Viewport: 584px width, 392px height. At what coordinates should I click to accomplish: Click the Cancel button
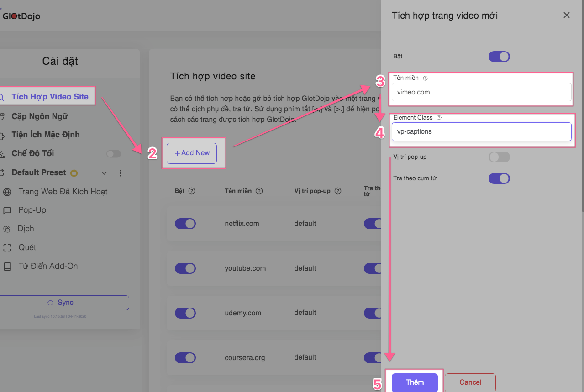(470, 382)
